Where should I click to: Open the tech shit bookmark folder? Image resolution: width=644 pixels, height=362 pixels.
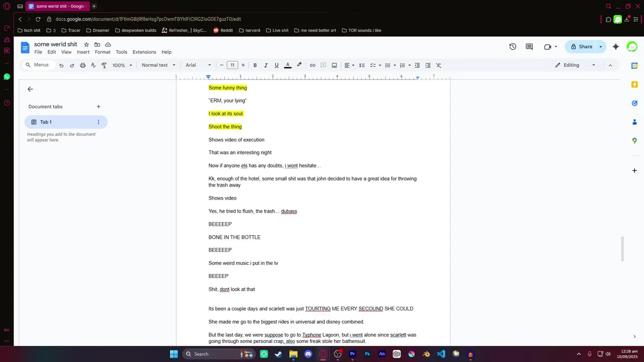pyautogui.click(x=29, y=30)
